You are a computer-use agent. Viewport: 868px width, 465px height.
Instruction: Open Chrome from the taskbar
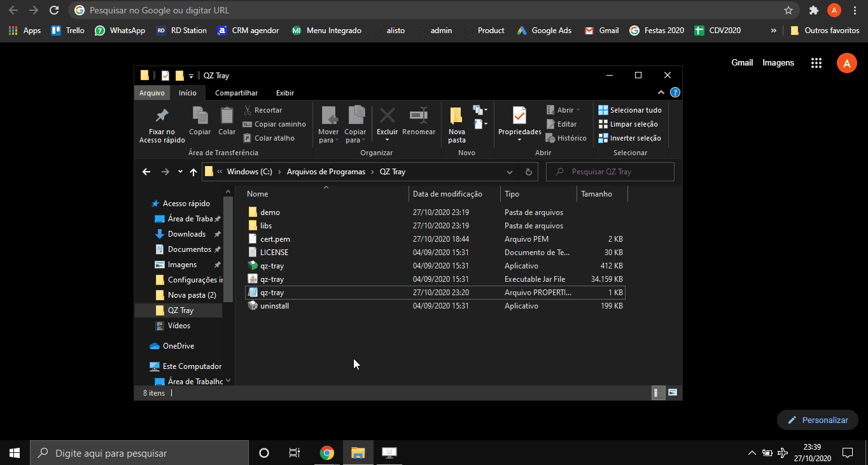coord(327,453)
